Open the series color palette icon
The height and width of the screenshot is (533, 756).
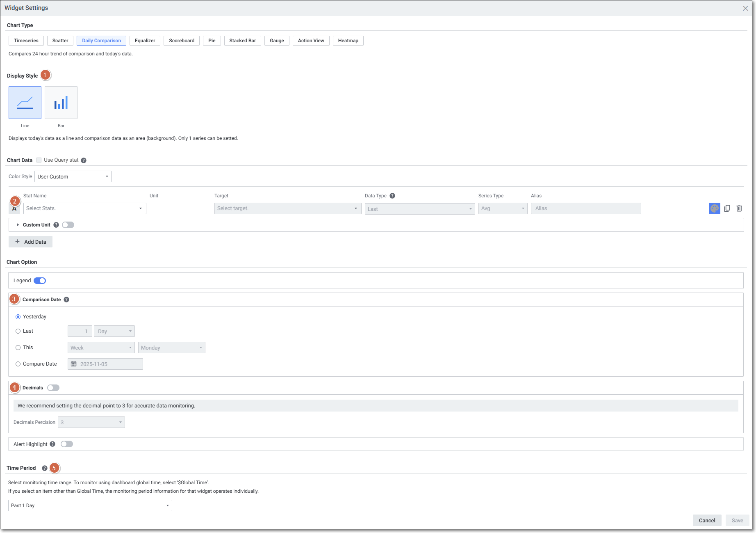(714, 208)
